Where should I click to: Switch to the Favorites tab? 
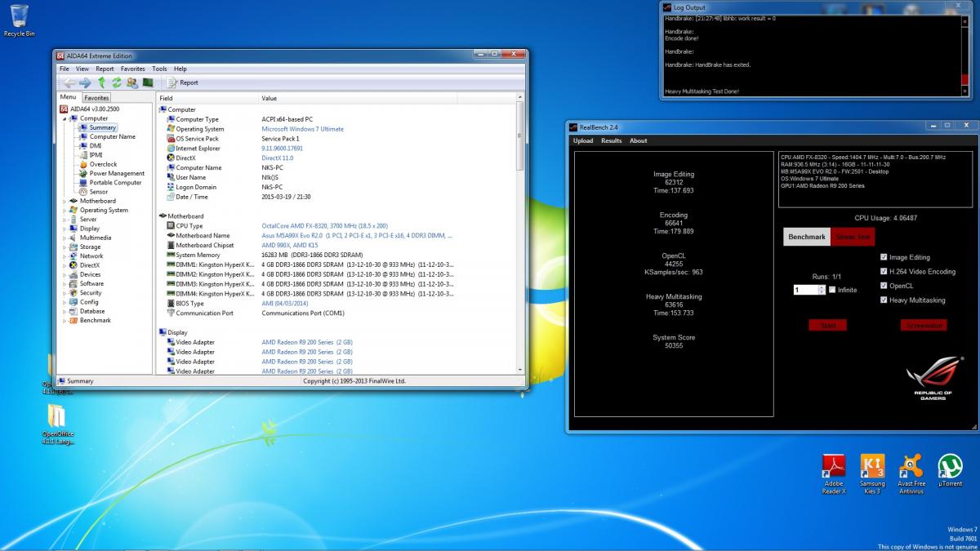[x=96, y=98]
